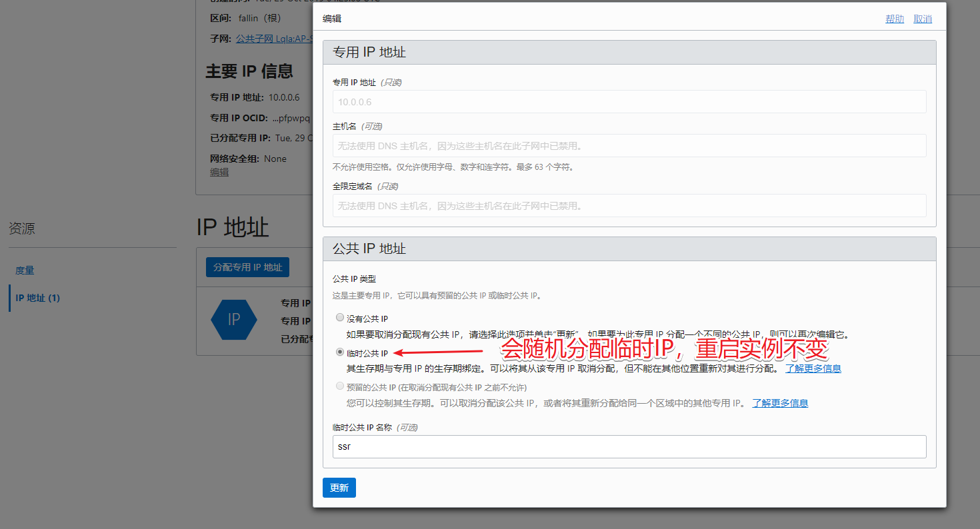Click the 临时公共 IP 名称 input containing ssr
The image size is (980, 529).
[x=629, y=446]
